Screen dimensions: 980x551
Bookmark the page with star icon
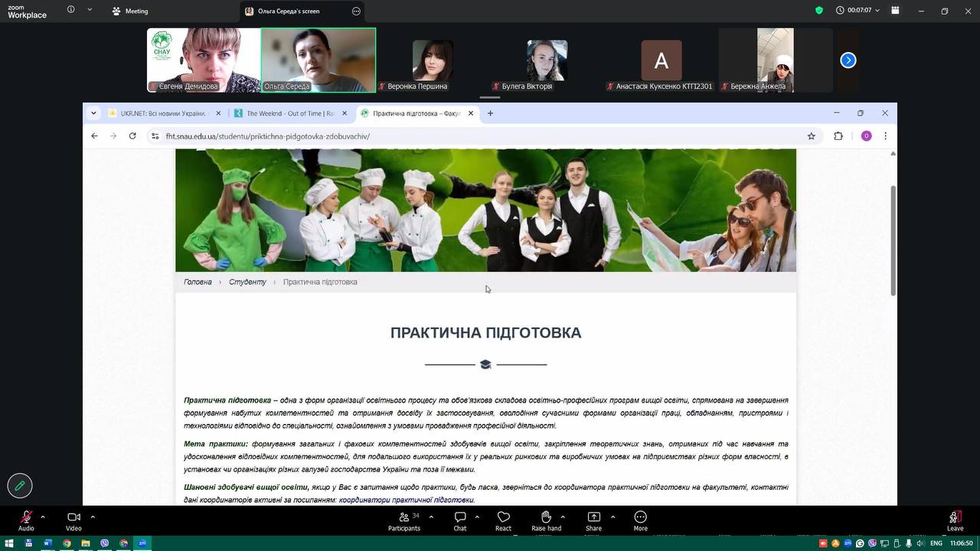[x=811, y=136]
